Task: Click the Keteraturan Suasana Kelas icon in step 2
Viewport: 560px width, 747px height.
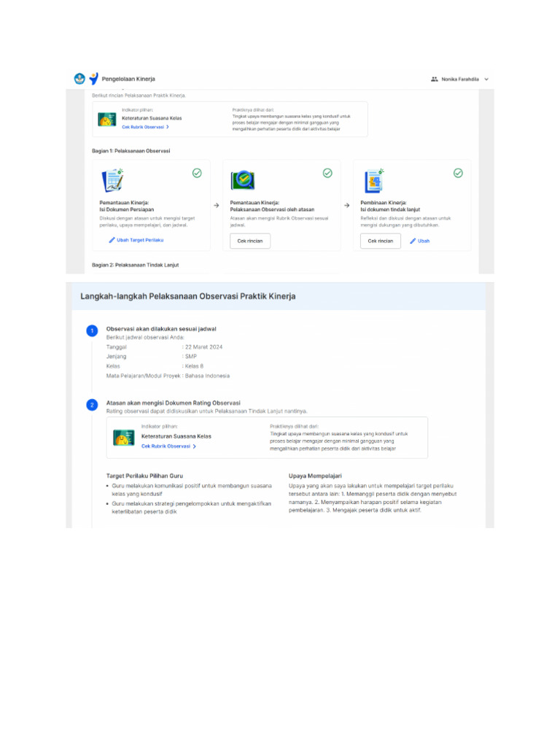Action: pos(124,438)
